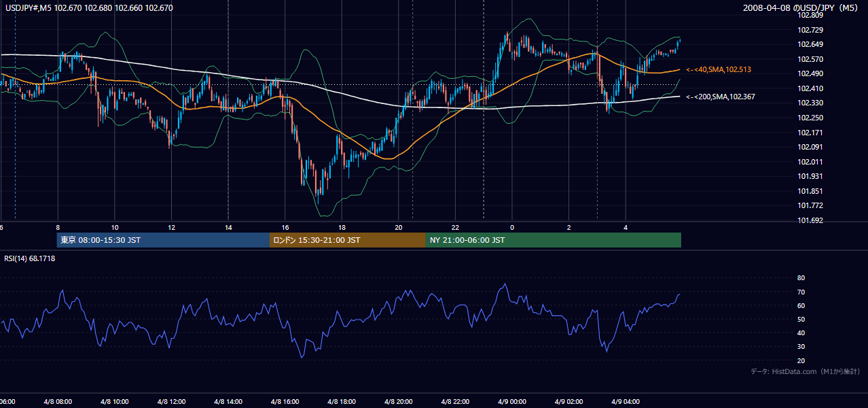
Task: Click RSI scale label 40
Action: click(x=801, y=333)
